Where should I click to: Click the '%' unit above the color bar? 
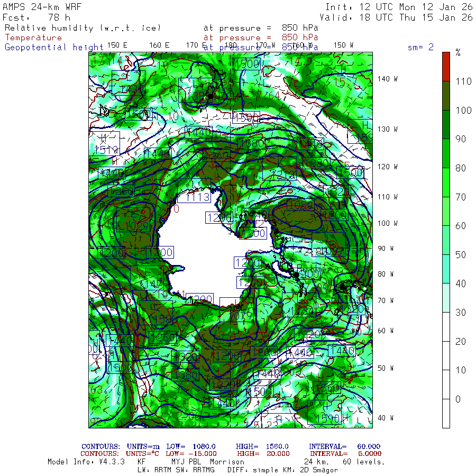pyautogui.click(x=458, y=52)
